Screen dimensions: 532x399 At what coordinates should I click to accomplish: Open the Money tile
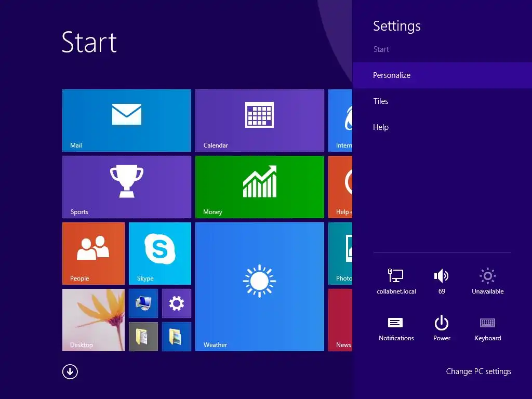[260, 187]
